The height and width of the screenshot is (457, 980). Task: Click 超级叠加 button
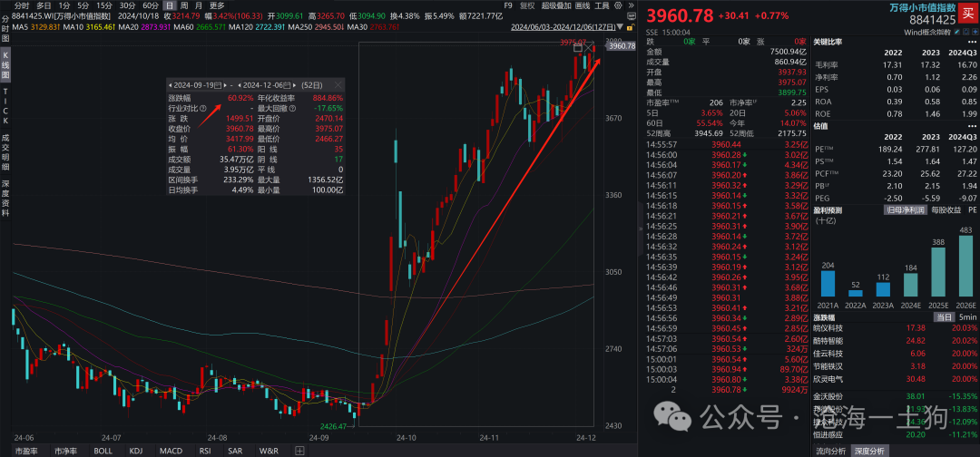tap(556, 5)
